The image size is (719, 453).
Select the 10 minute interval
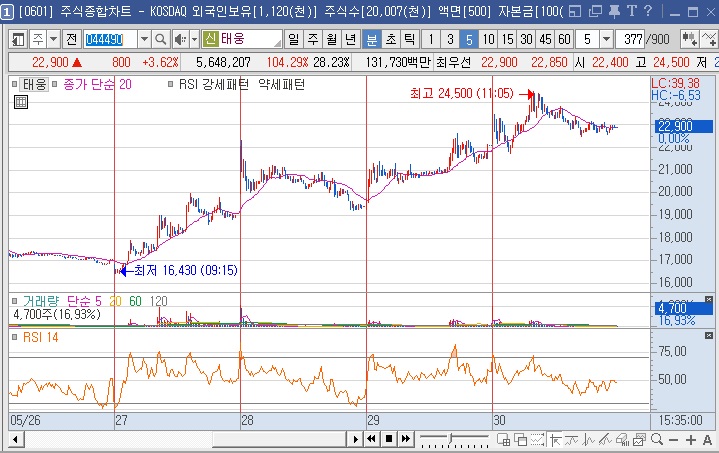(x=488, y=39)
